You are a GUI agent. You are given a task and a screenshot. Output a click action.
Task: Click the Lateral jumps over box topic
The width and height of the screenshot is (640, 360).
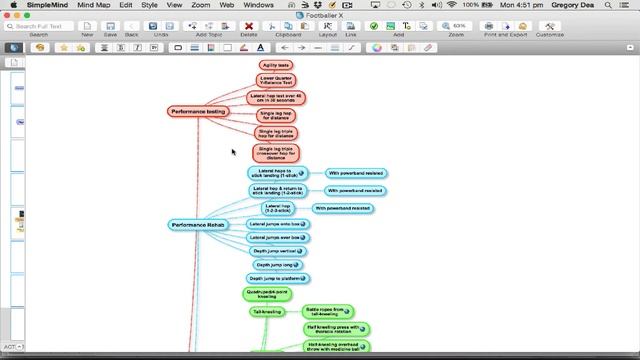tap(278, 238)
